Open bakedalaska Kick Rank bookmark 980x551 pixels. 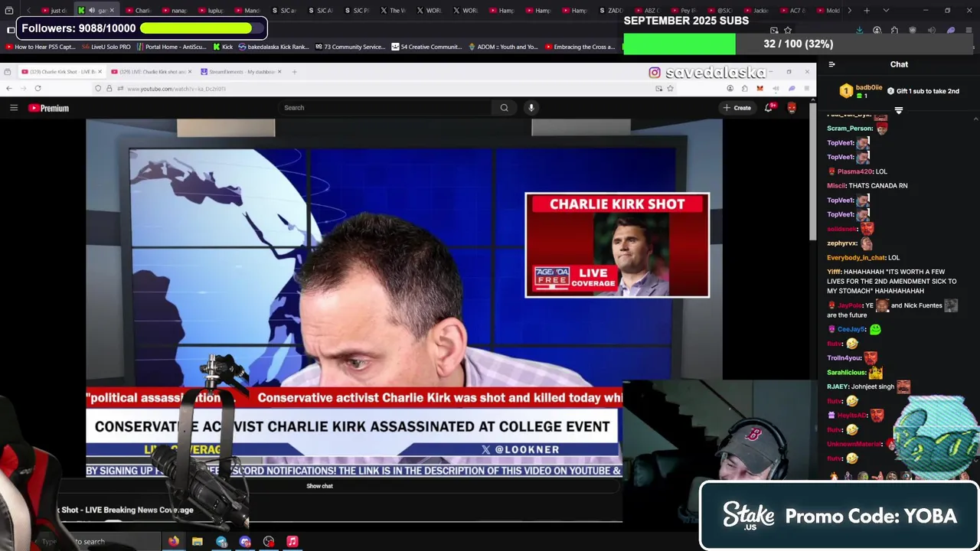(x=273, y=47)
